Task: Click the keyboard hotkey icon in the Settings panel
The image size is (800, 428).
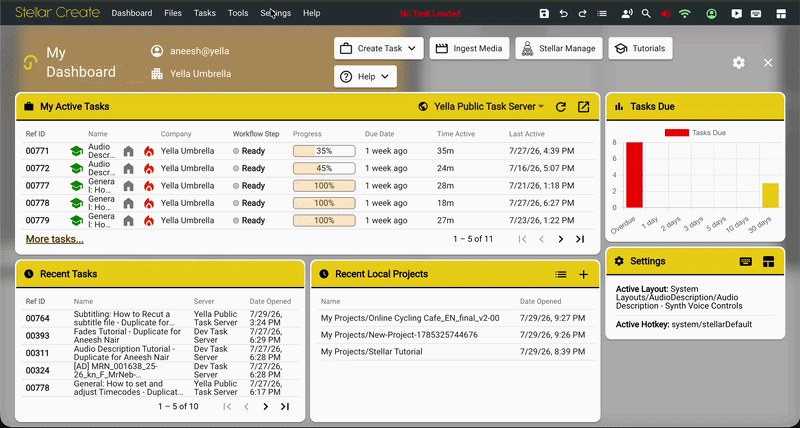Action: tap(745, 261)
